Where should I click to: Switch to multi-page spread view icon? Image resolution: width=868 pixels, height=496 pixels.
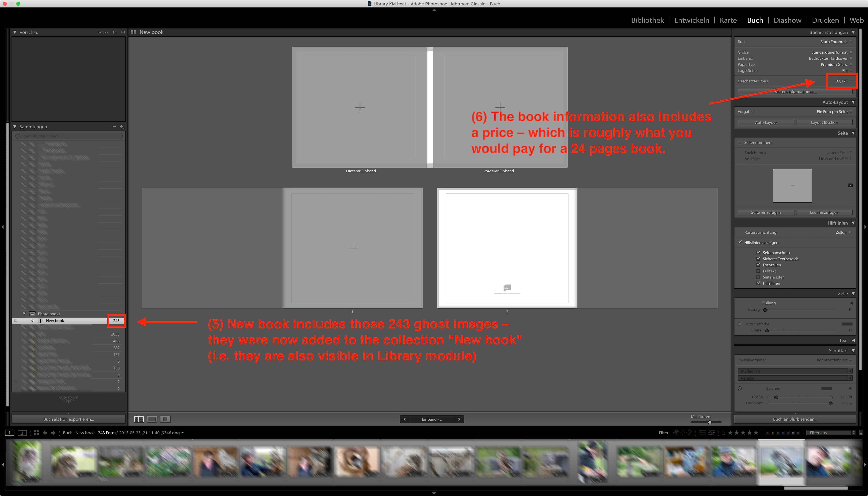(139, 419)
